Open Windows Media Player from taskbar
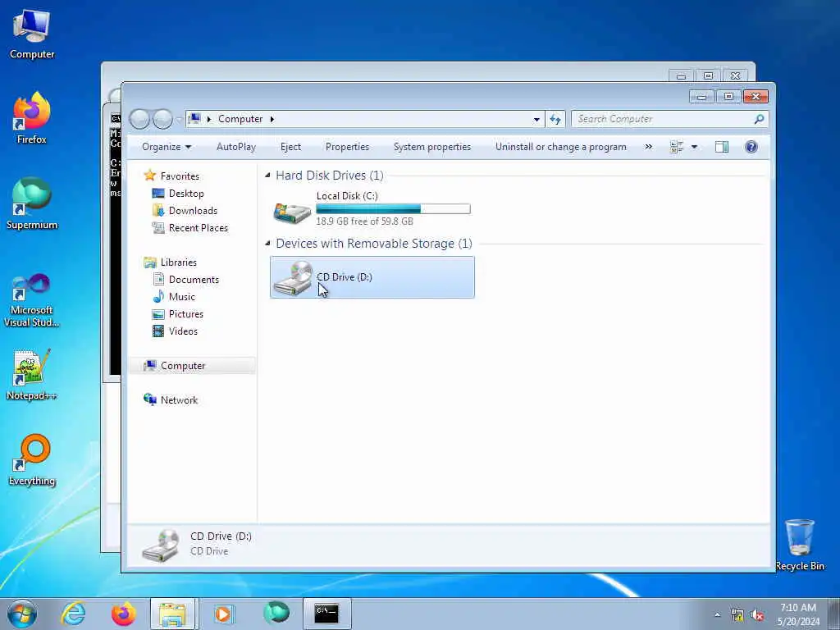The height and width of the screenshot is (630, 840). click(x=223, y=614)
